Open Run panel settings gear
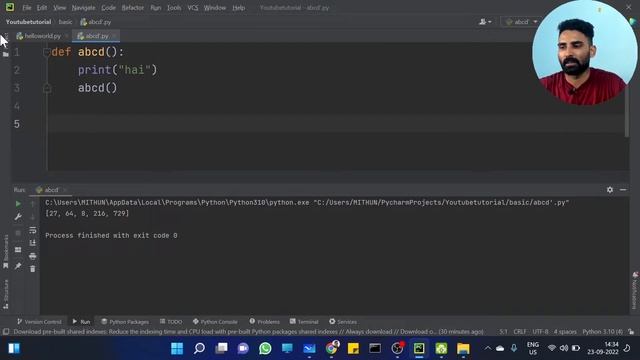Viewport: 640px width, 360px height. [610, 190]
